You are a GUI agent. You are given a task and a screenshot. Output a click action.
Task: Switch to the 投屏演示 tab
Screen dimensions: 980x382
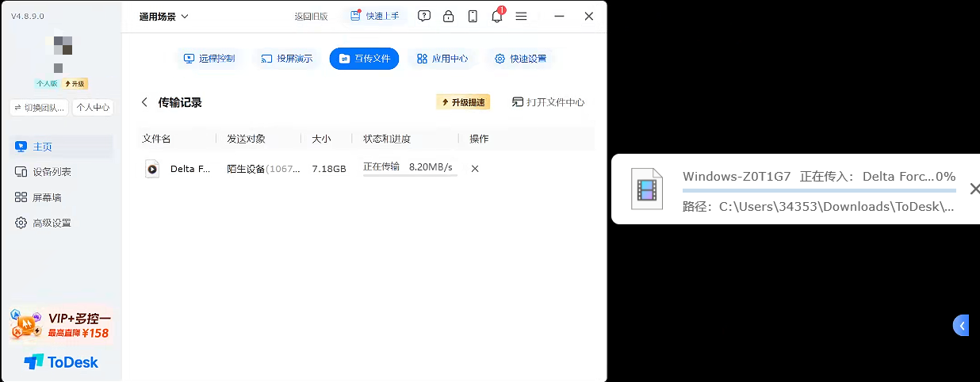pyautogui.click(x=287, y=59)
